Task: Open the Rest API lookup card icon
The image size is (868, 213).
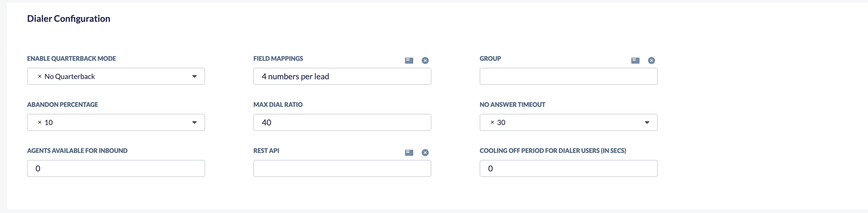Action: coord(409,153)
